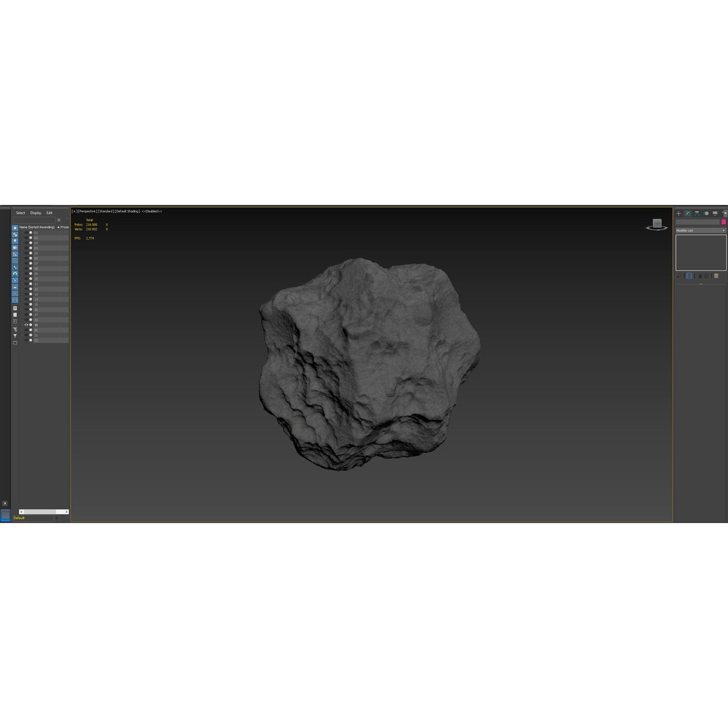This screenshot has height=728, width=728.
Task: Show object 01 via its eye icon
Action: 26,233
